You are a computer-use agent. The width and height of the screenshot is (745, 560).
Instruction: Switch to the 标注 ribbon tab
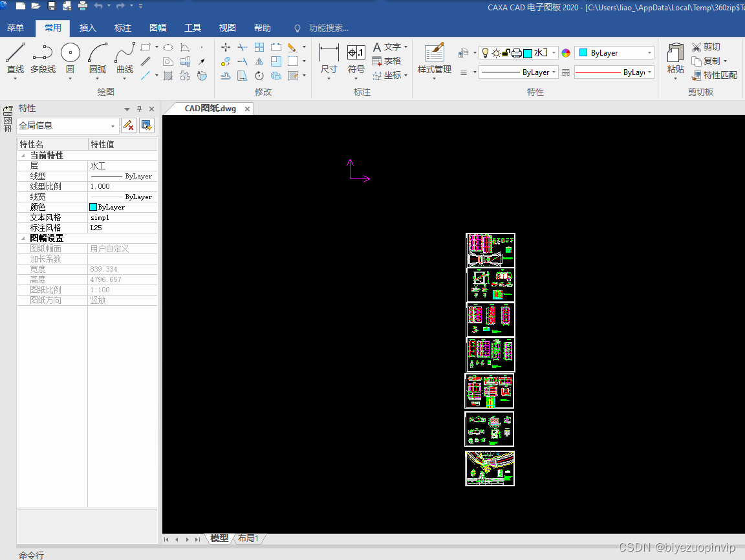click(123, 28)
